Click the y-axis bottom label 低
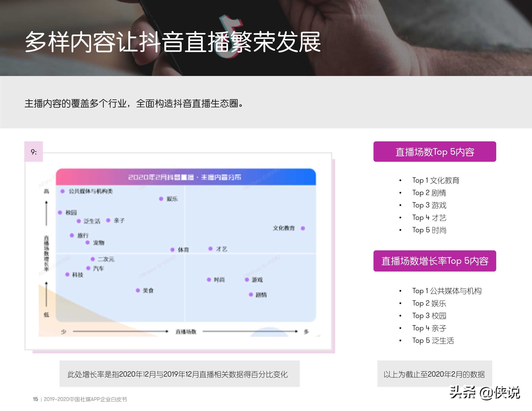This screenshot has width=532, height=411. [x=46, y=315]
